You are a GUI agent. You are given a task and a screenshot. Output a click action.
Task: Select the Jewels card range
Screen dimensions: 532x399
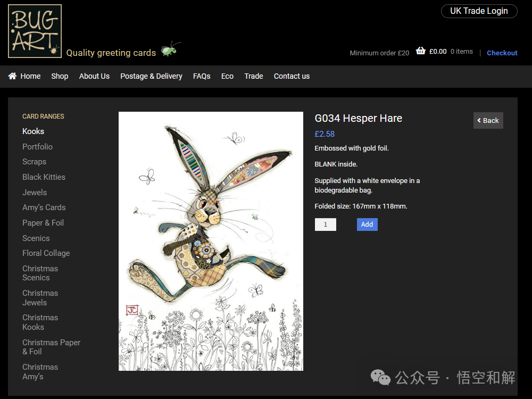click(35, 193)
